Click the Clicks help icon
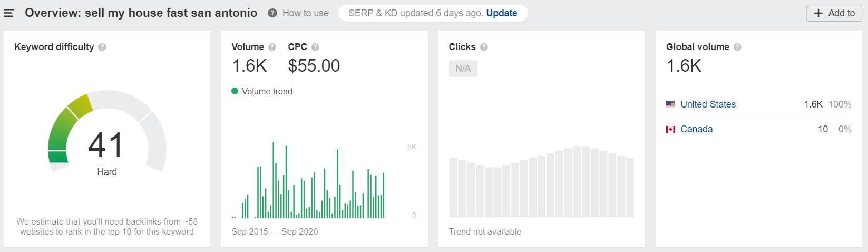The image size is (868, 252). (484, 47)
